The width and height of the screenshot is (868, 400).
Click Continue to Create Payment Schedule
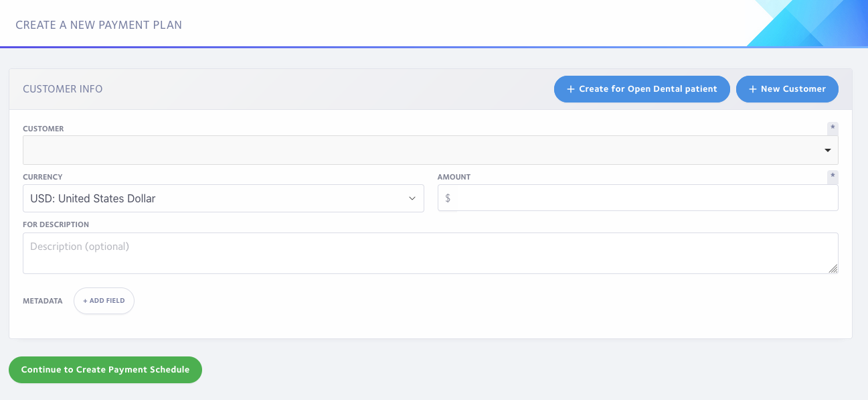pyautogui.click(x=105, y=370)
